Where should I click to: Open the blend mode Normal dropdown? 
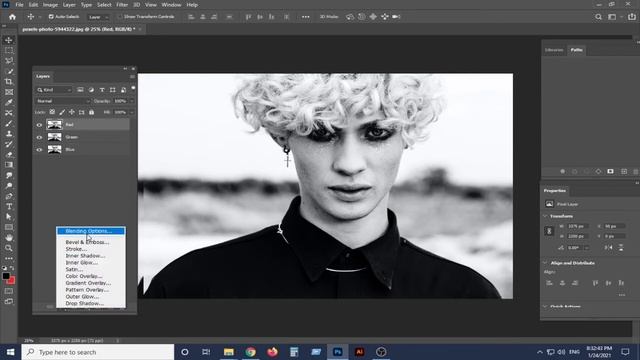(63, 101)
